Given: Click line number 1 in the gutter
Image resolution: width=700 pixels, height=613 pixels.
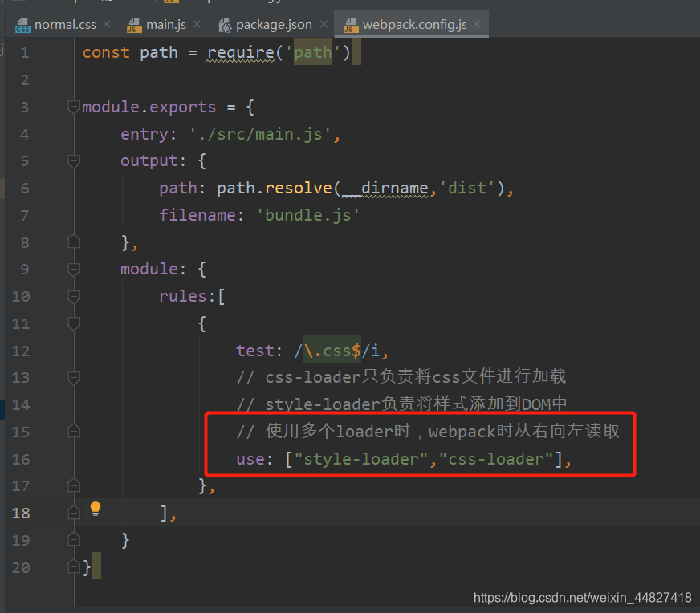Looking at the screenshot, I should click(x=25, y=53).
